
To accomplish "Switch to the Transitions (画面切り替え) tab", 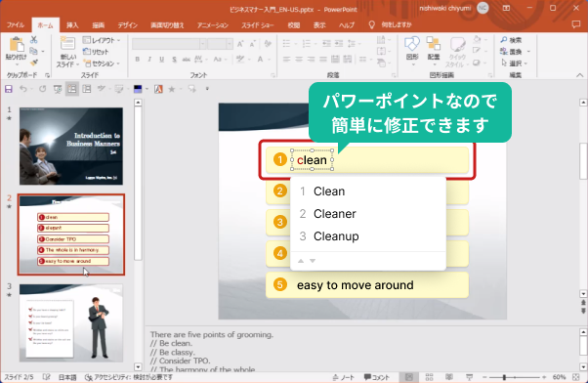I will pos(167,24).
